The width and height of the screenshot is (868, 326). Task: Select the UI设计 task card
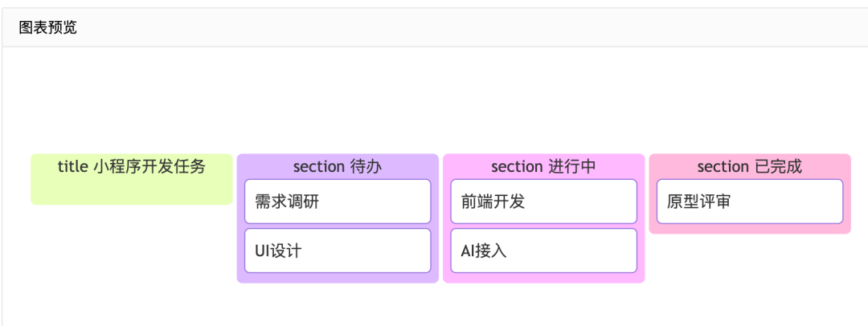tap(338, 251)
